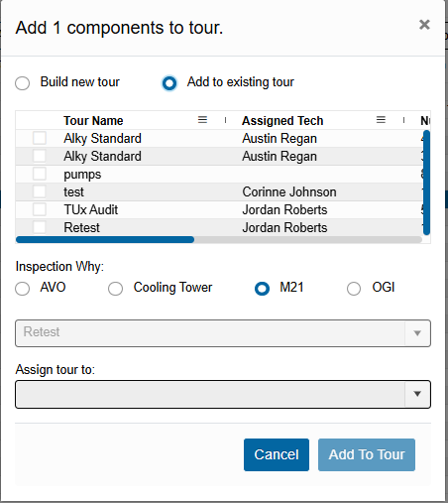The width and height of the screenshot is (448, 503).
Task: Click the horizontal scrollbar of tour table
Action: 219,239
